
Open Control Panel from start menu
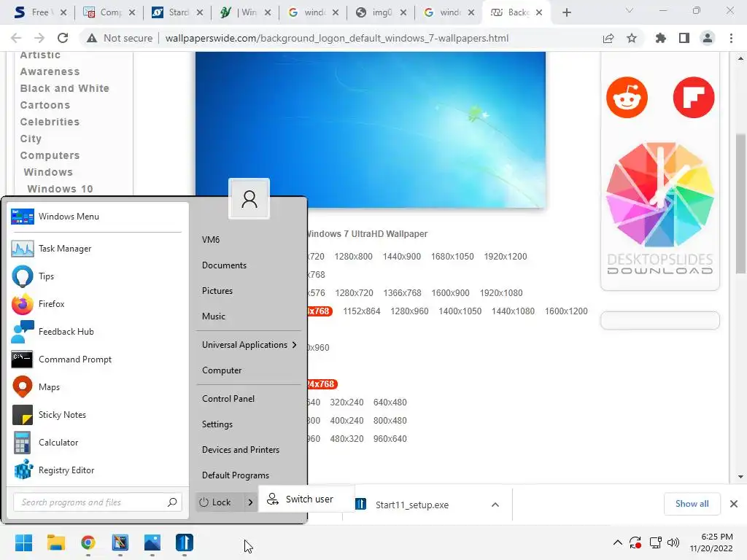tap(228, 399)
